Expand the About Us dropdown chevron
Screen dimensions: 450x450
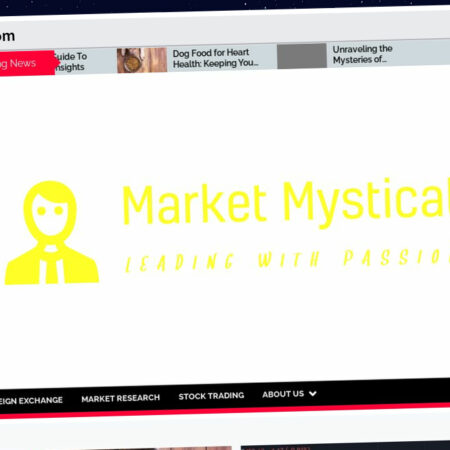pyautogui.click(x=312, y=394)
